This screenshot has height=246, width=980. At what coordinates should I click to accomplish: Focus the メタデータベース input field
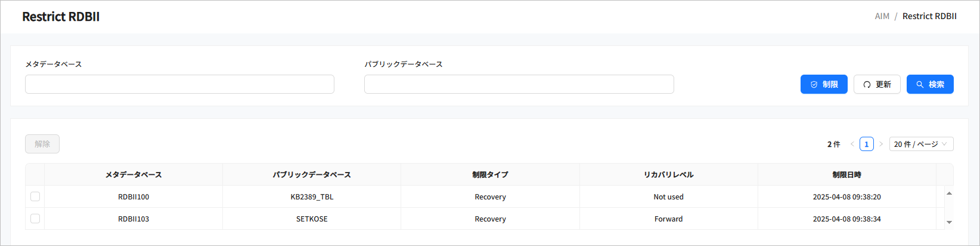(x=179, y=84)
